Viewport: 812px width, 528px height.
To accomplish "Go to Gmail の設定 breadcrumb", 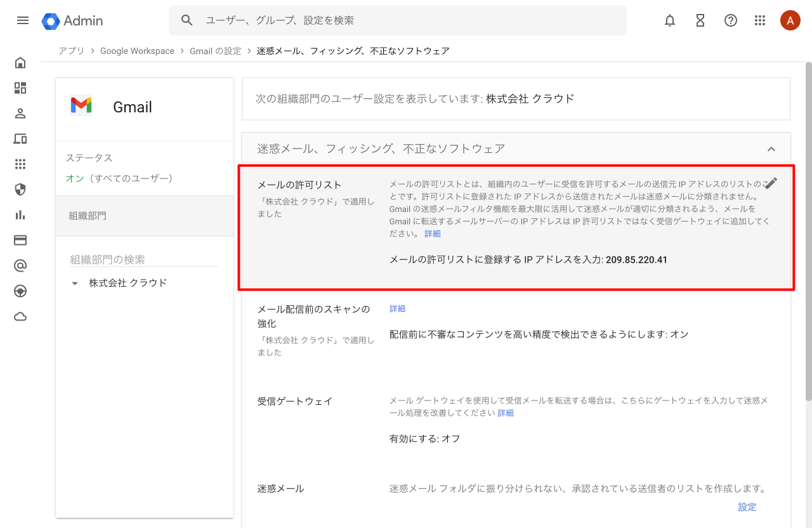I will click(216, 51).
